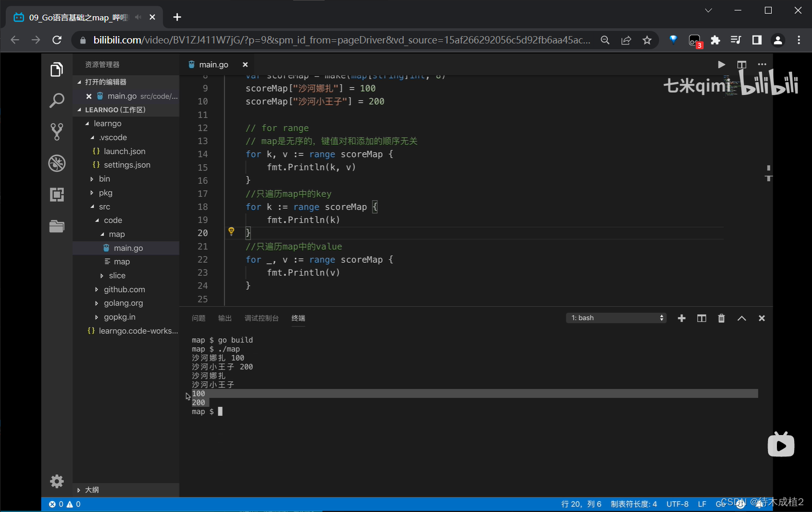Viewport: 812px width, 512px height.
Task: Open browser side panel icon
Action: (757, 40)
